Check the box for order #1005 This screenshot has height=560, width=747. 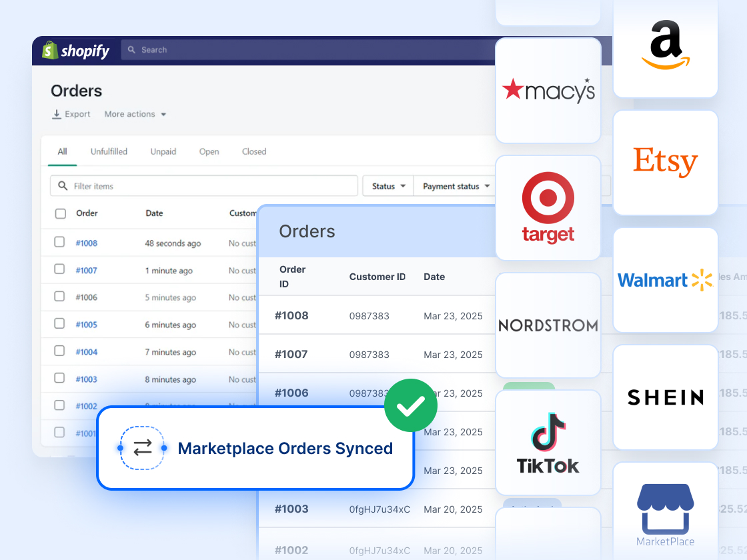point(59,323)
